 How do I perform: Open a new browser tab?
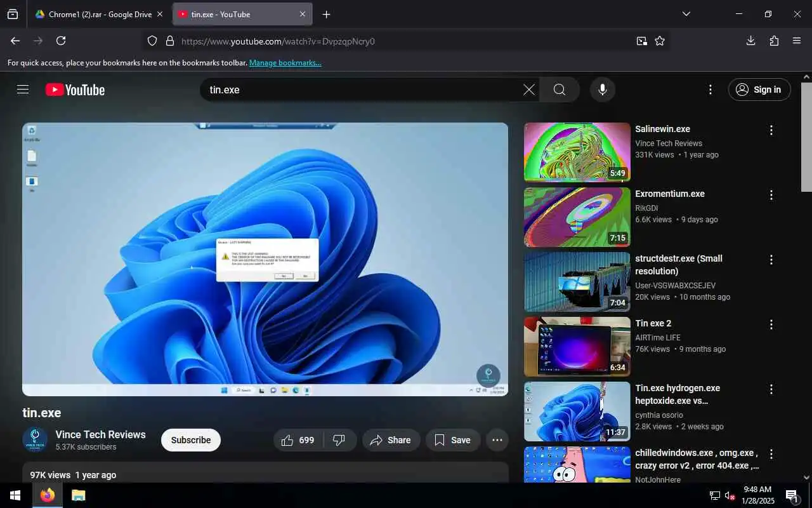(326, 14)
